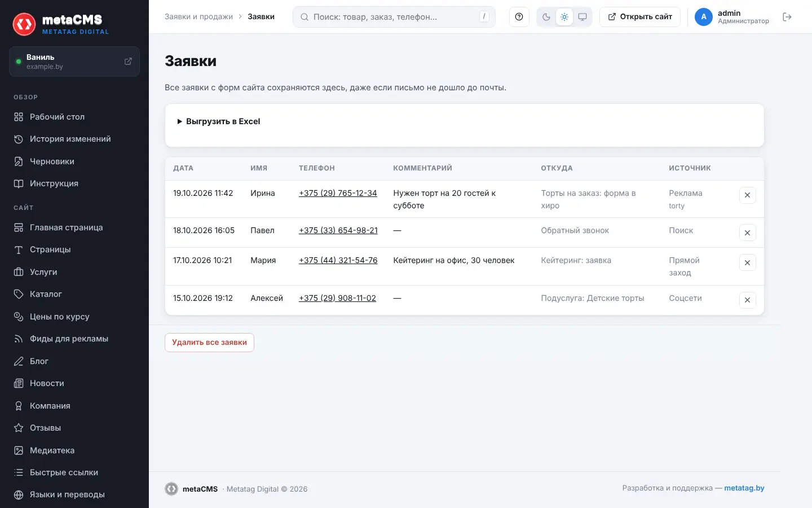Image resolution: width=812 pixels, height=508 pixels.
Task: Click the metaCMS logo icon
Action: pyautogui.click(x=24, y=24)
